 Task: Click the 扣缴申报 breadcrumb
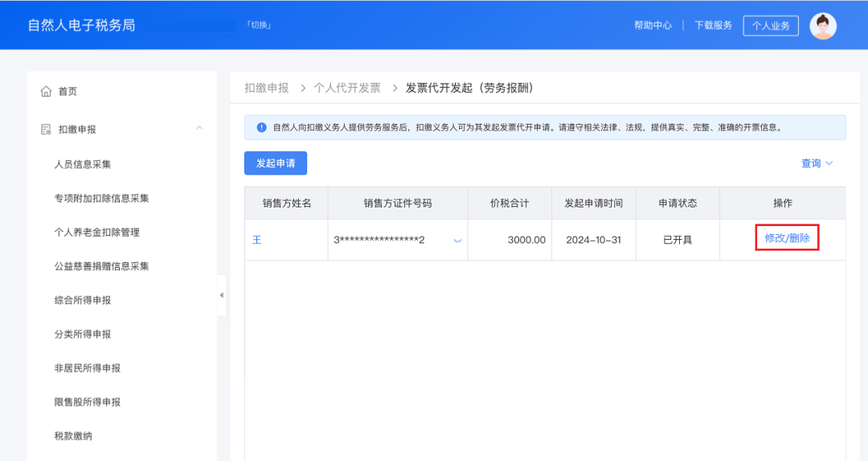267,88
